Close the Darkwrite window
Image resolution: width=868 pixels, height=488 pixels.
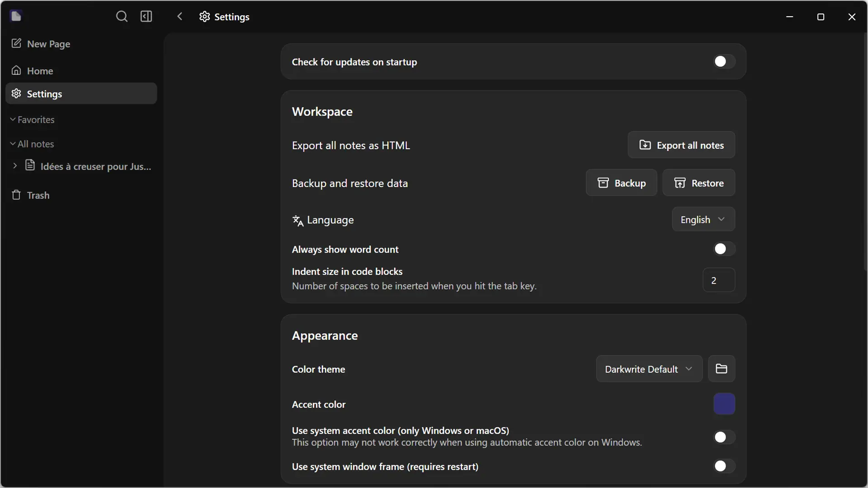[x=852, y=17]
